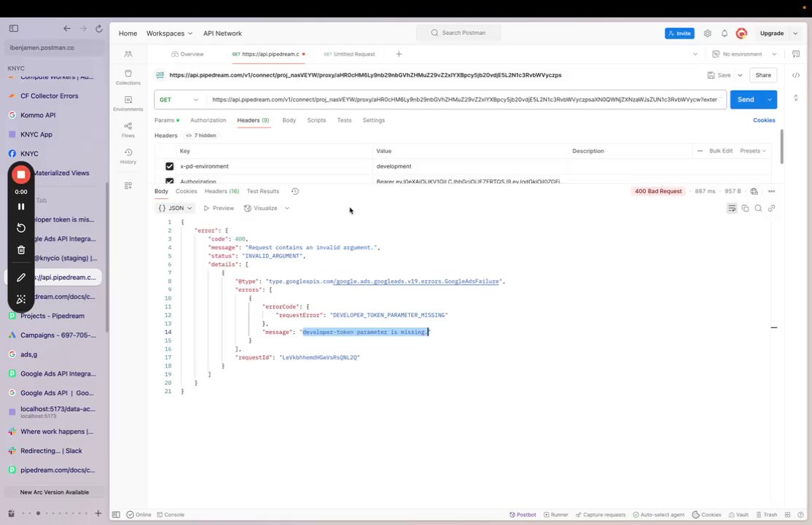
Task: Delete the recording with trash icon
Action: (21, 250)
